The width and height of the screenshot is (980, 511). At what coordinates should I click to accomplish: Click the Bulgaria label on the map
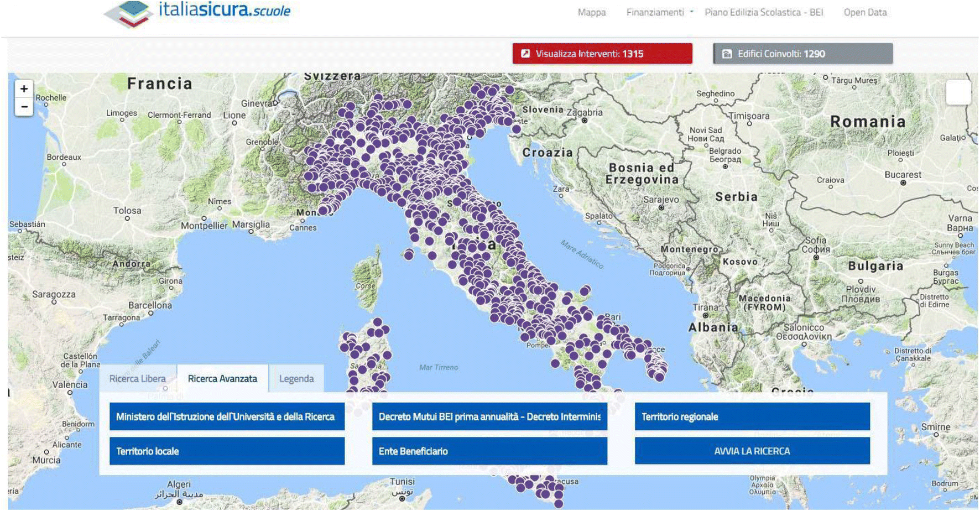pos(875,266)
